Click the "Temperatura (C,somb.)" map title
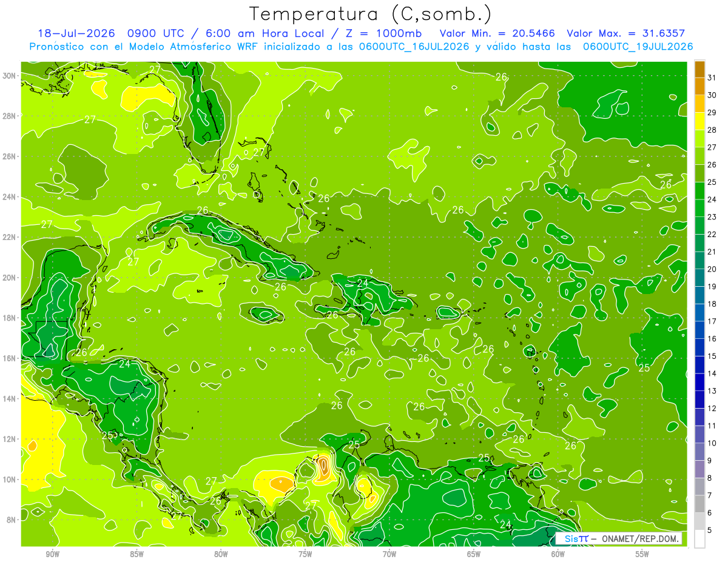728x562 pixels. (x=371, y=14)
